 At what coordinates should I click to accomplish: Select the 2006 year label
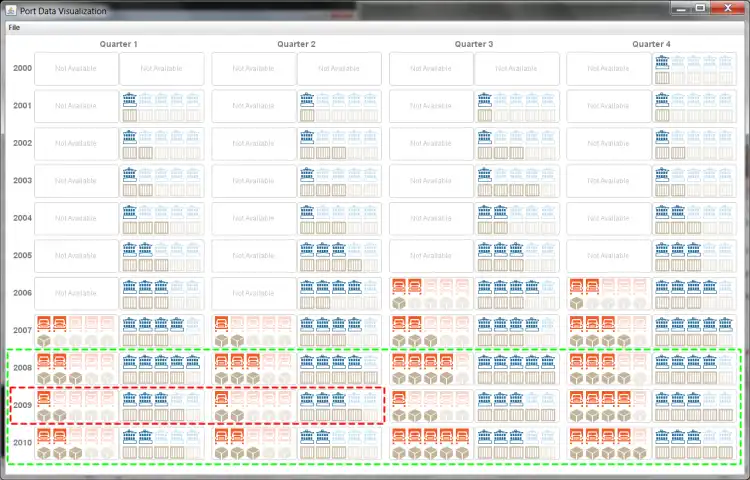(x=22, y=293)
